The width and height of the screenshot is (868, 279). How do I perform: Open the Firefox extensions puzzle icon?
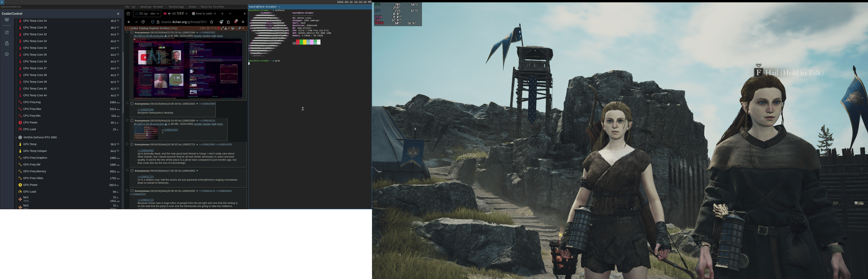228,22
